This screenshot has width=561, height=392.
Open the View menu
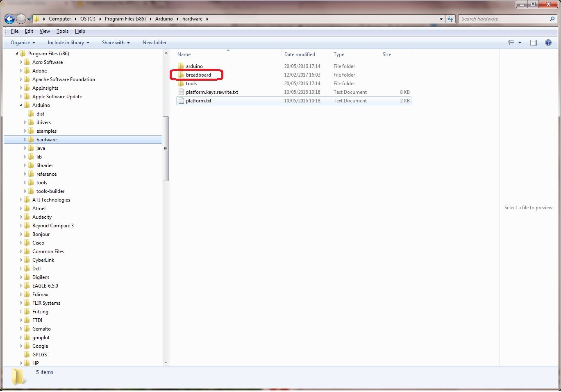point(45,31)
